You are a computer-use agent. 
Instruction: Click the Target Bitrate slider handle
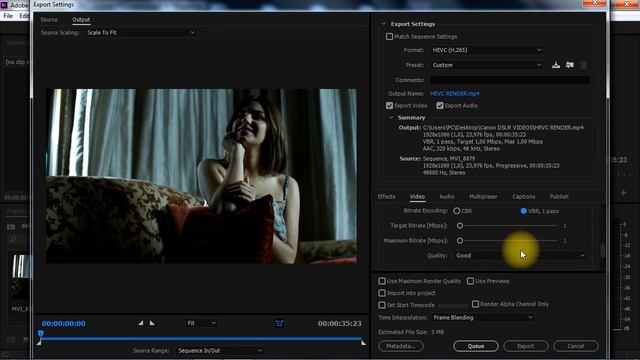[460, 225]
